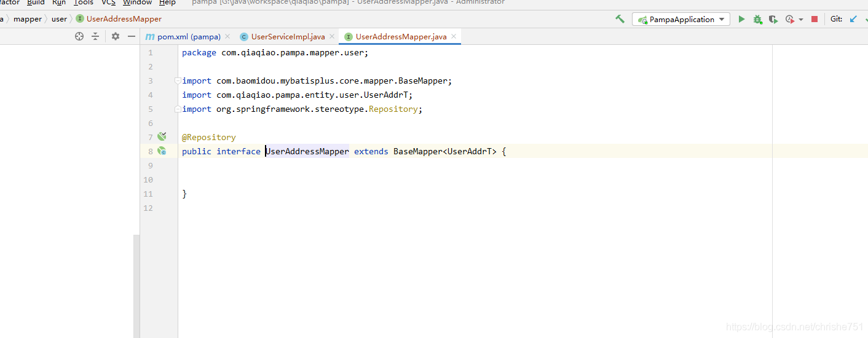The image size is (868, 338).
Task: Click the UserAddressMapper interface name in code
Action: pos(307,151)
